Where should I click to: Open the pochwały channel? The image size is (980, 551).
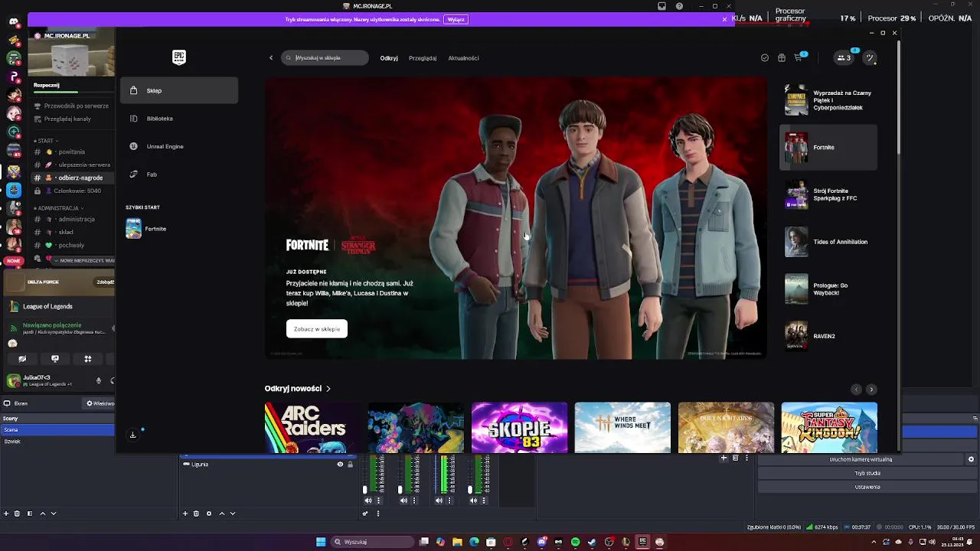tap(71, 245)
